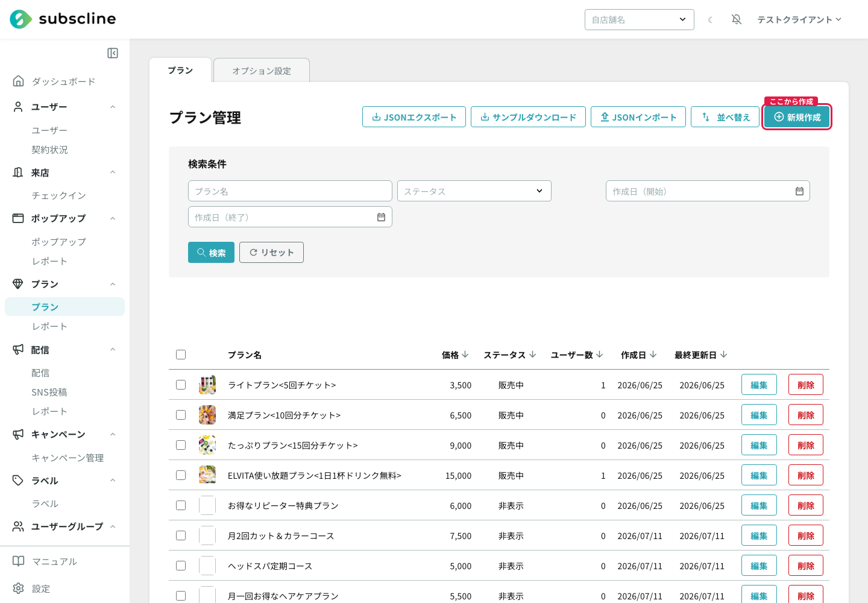Click the JSONエクスポート button

[414, 117]
